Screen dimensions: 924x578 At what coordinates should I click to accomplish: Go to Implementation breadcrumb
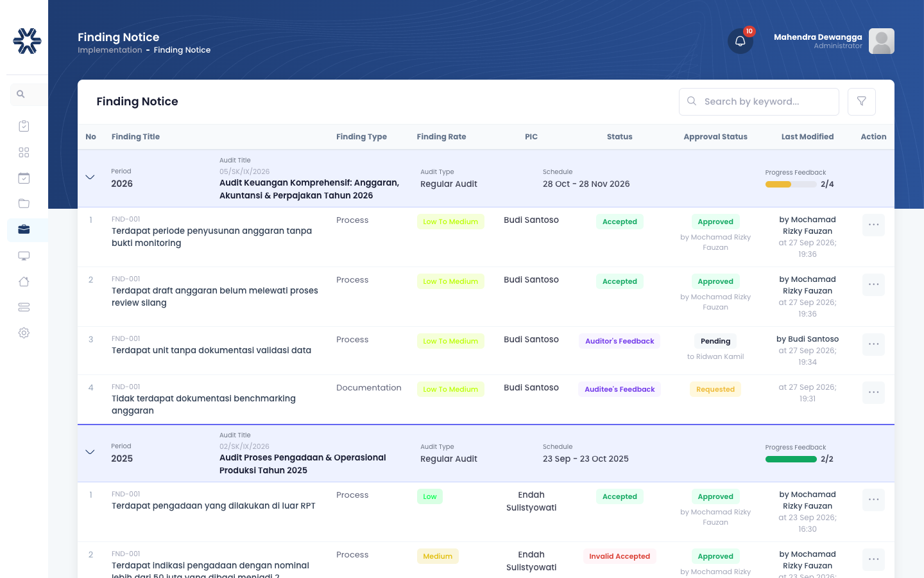pyautogui.click(x=110, y=50)
